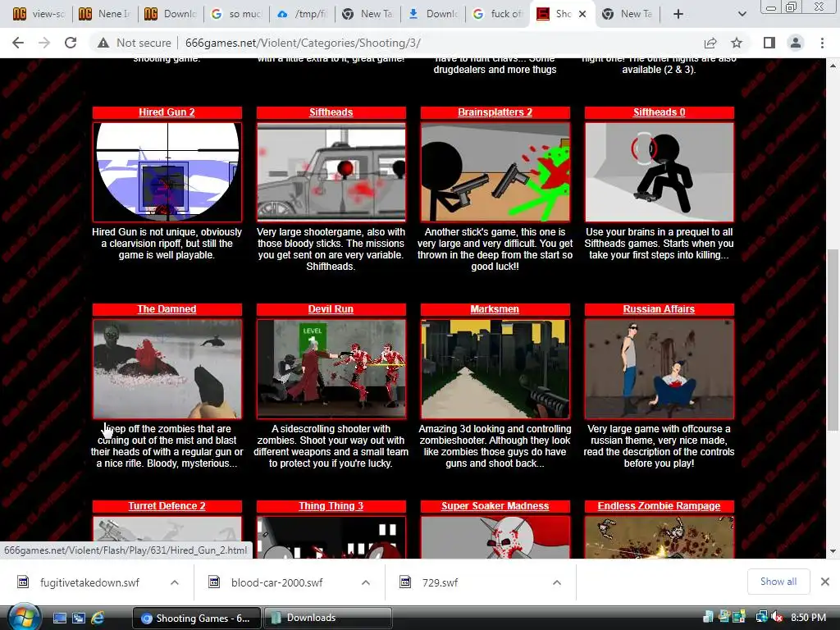Click the Devil Run thumbnail
Screen dimensions: 840x630
(x=331, y=369)
